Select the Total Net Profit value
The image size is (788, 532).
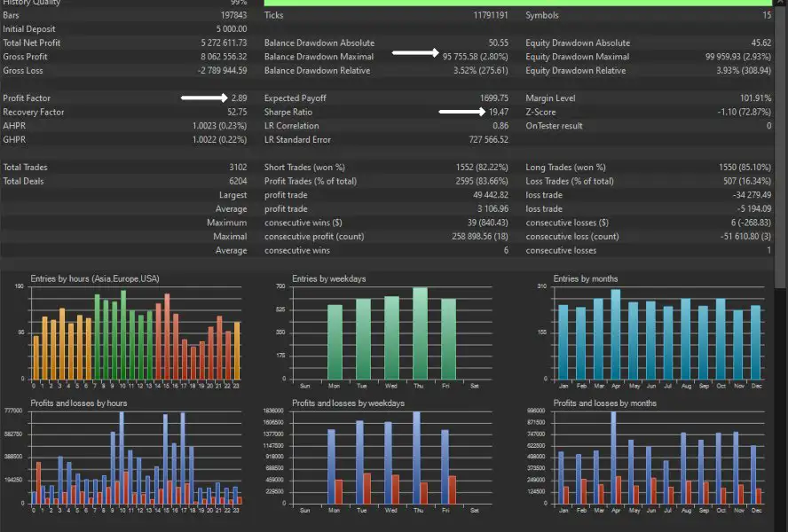pyautogui.click(x=224, y=43)
